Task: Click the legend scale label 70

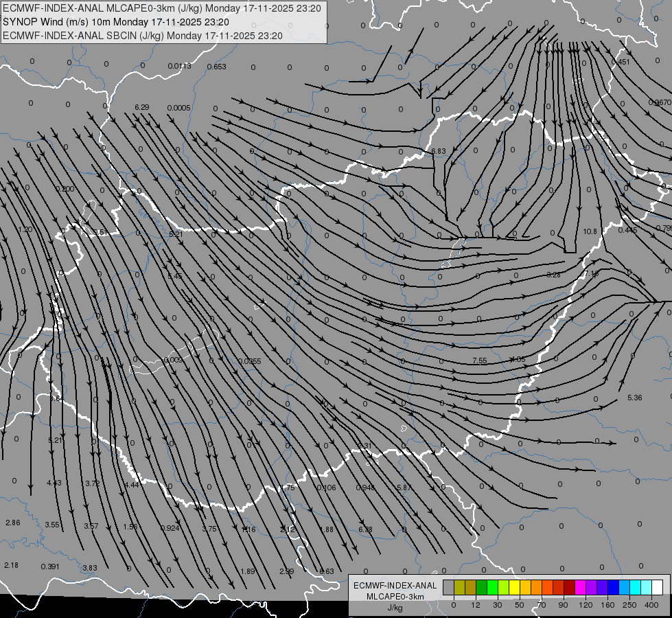Action: pos(542,605)
